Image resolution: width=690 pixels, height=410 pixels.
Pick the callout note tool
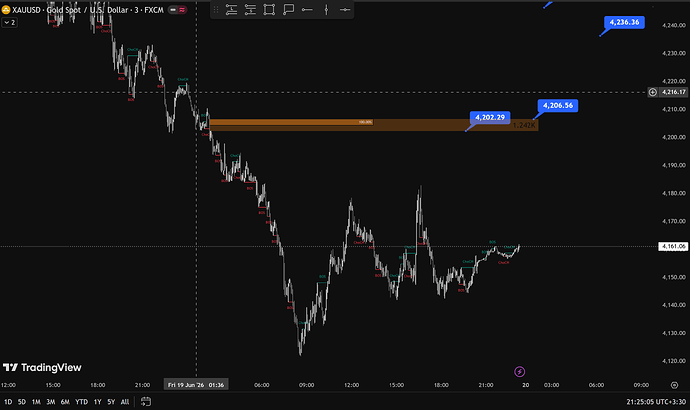[x=288, y=10]
